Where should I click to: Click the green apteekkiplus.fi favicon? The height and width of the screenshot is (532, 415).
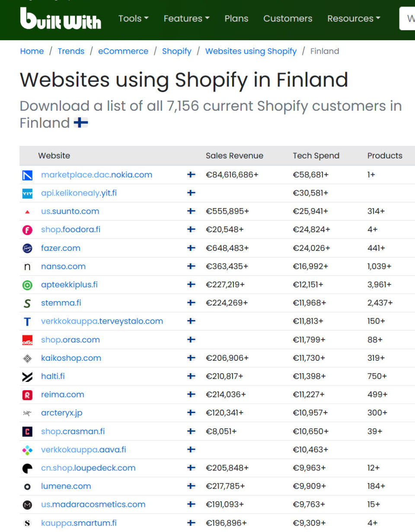(27, 285)
